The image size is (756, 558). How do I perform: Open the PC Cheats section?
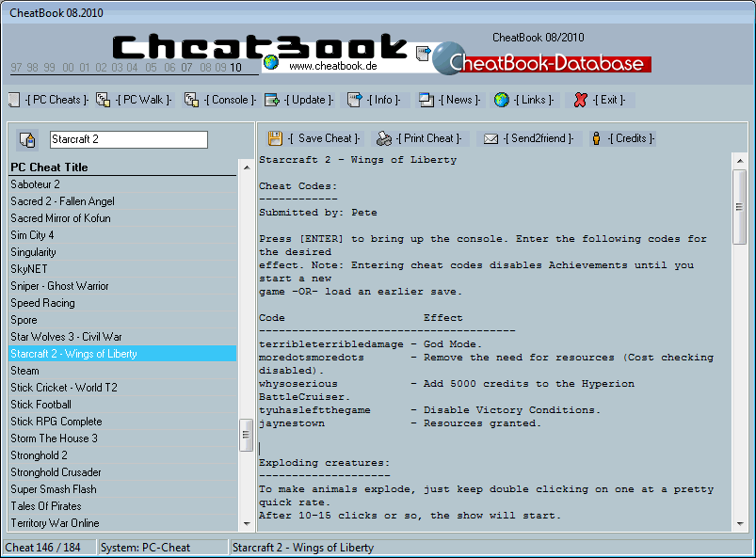tap(56, 100)
